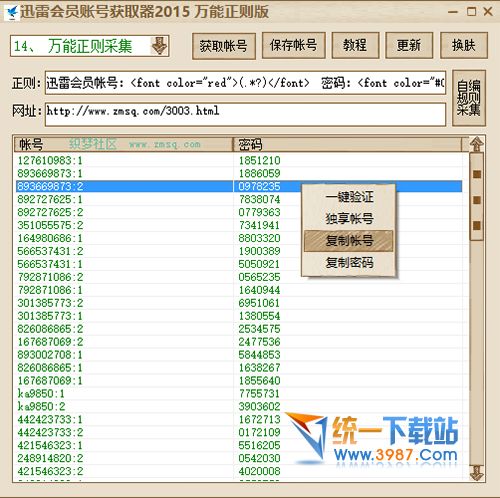Choose 独享帐号 from the context menu
500x498 pixels.
pos(349,219)
